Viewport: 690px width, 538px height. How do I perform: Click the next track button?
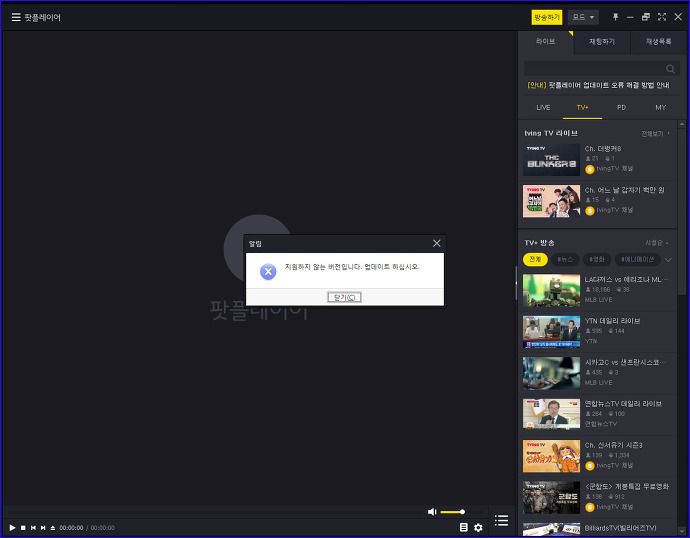coord(43,527)
